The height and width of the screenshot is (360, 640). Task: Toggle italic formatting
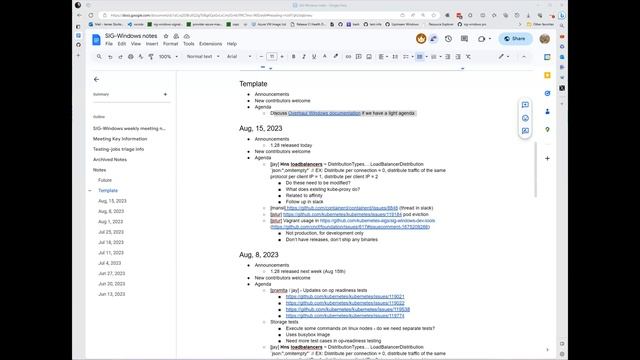[x=304, y=57]
